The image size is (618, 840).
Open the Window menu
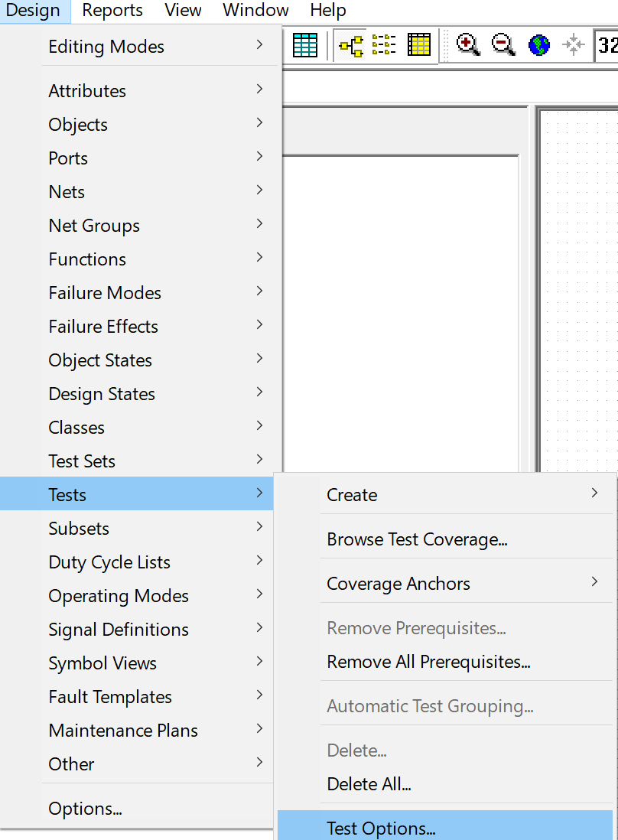(x=255, y=10)
